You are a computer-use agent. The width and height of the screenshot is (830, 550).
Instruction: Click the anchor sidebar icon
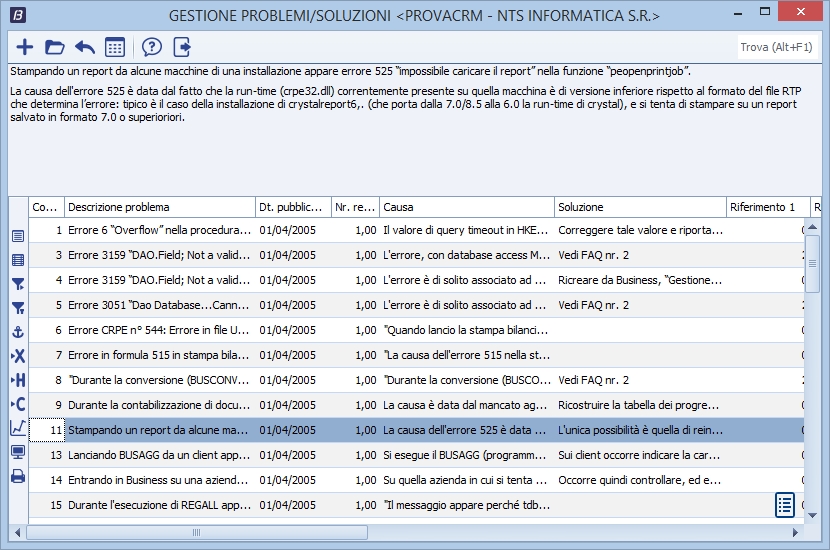(x=18, y=332)
